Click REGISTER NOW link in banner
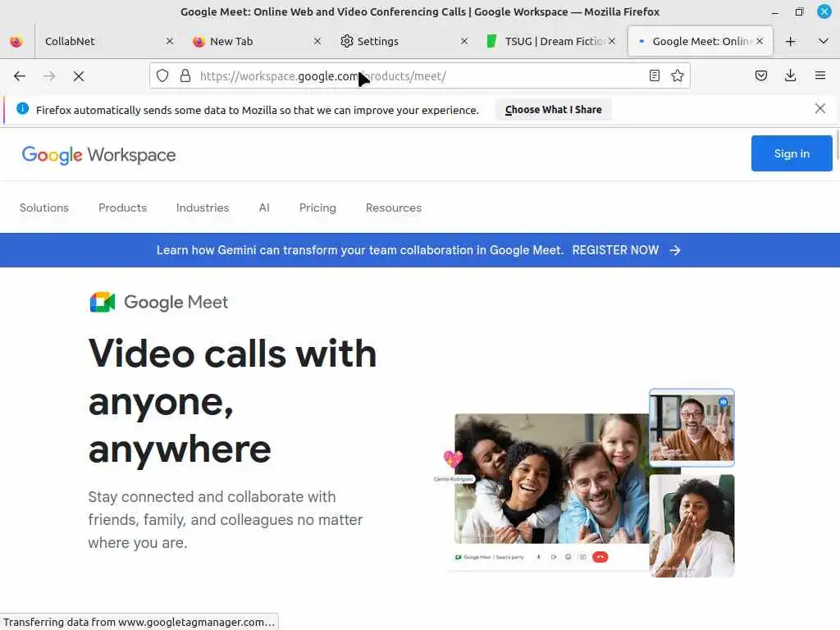This screenshot has height=630, width=840. coord(615,250)
